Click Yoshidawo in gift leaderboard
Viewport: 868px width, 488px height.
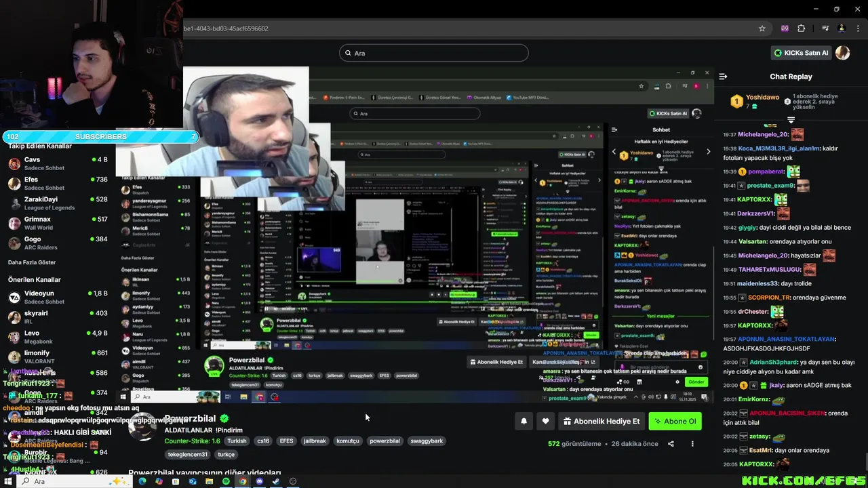click(x=762, y=97)
